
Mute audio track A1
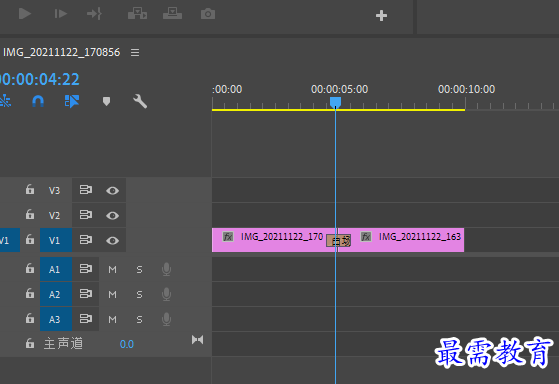[x=112, y=270]
